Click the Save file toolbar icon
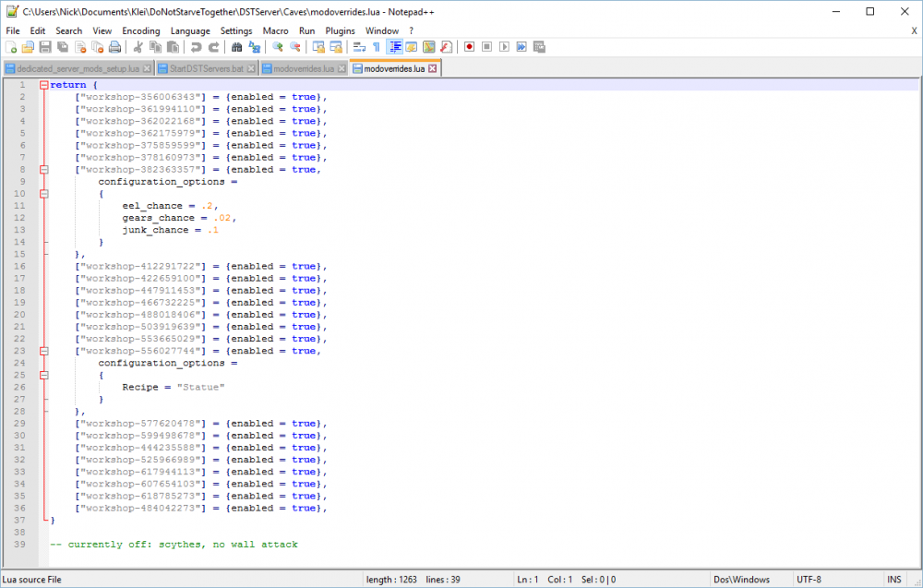The width and height of the screenshot is (923, 588). coord(44,47)
